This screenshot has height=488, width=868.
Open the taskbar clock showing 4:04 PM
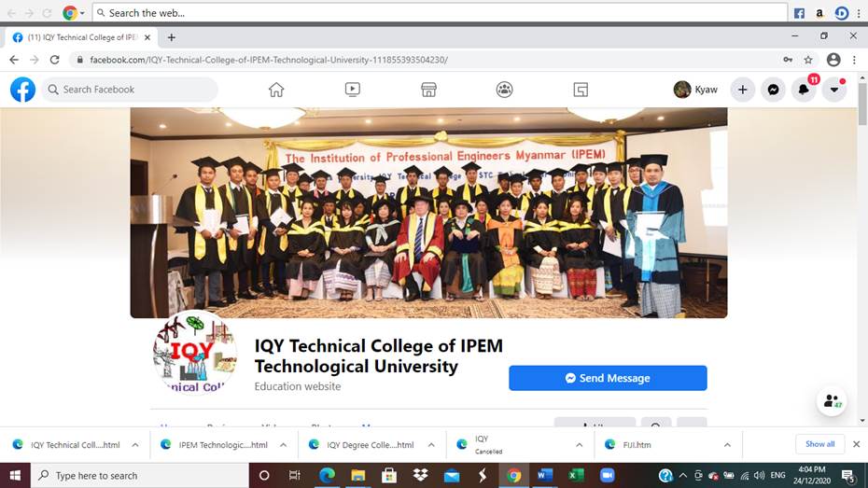(812, 475)
